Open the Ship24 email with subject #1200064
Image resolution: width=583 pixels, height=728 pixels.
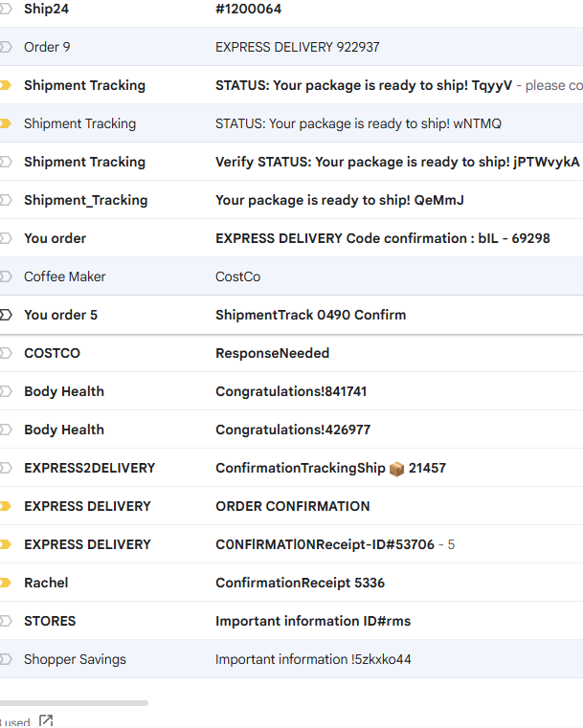coord(248,9)
